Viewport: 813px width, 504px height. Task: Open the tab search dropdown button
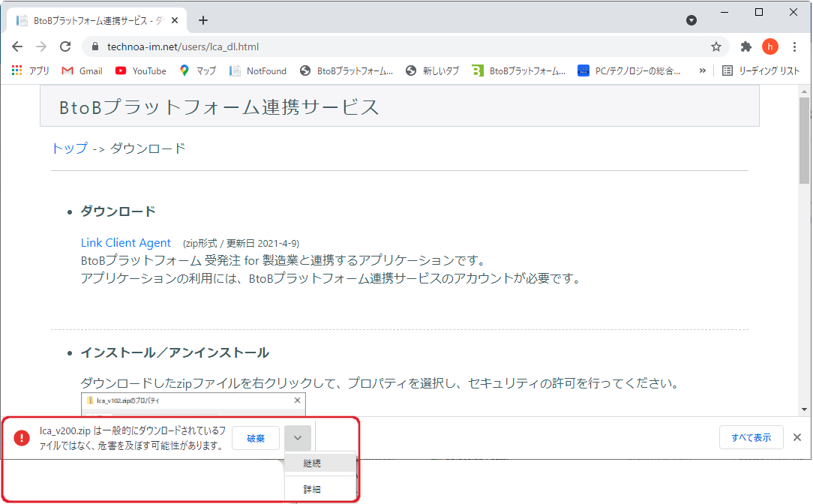point(691,20)
